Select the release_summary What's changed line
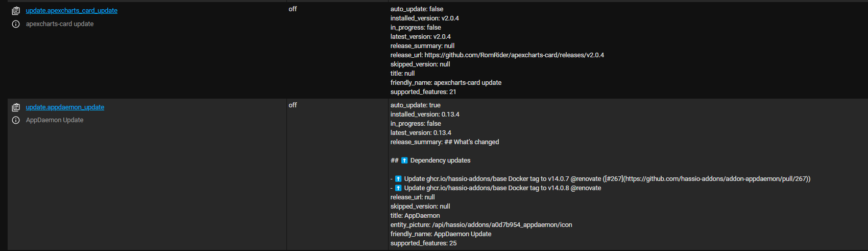The height and width of the screenshot is (251, 868). [445, 142]
